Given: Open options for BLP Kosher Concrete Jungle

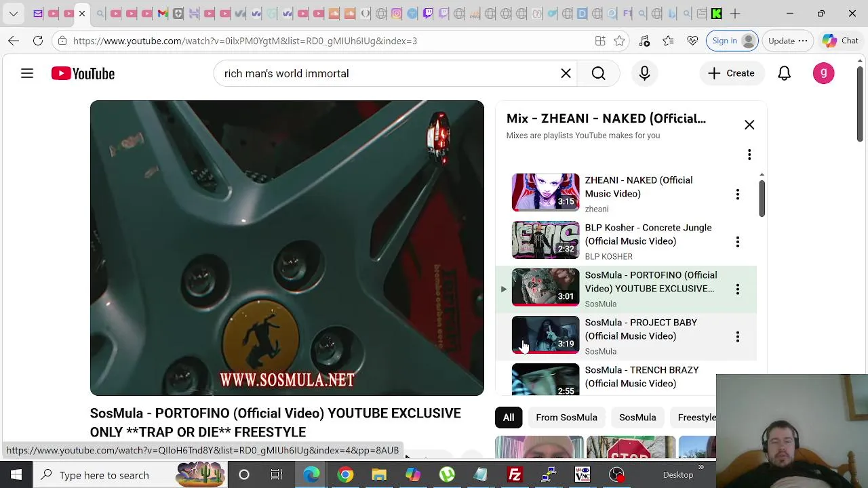Looking at the screenshot, I should 738,242.
